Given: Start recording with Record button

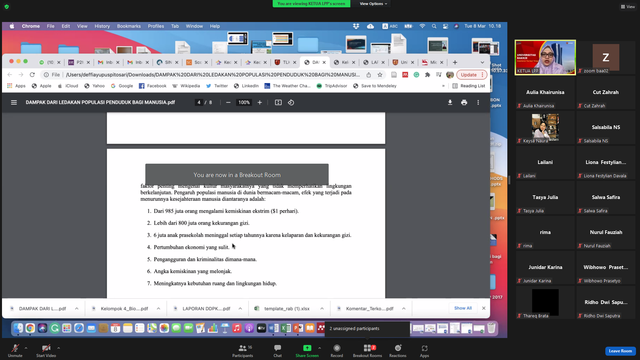Looking at the screenshot, I should pos(337,350).
